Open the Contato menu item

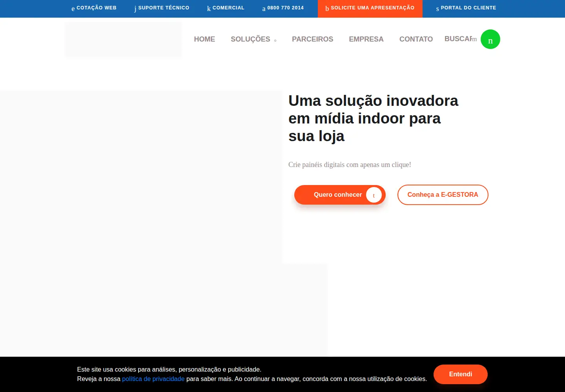coord(416,39)
